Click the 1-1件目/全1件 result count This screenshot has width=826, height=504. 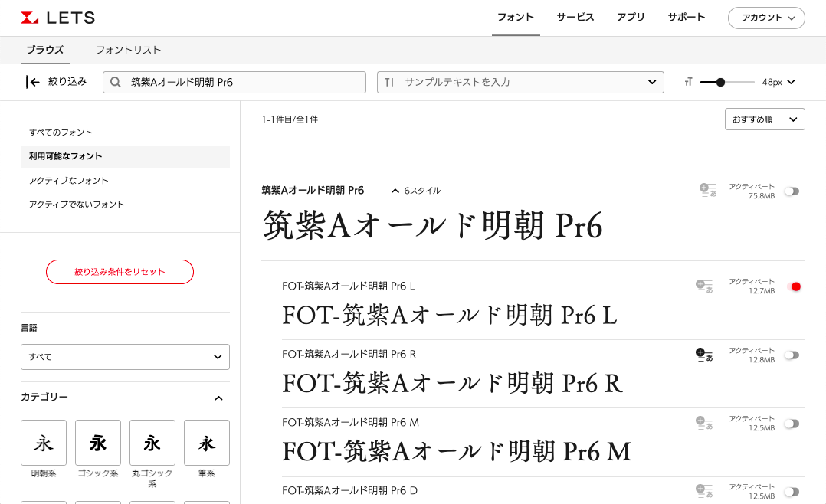pyautogui.click(x=290, y=119)
